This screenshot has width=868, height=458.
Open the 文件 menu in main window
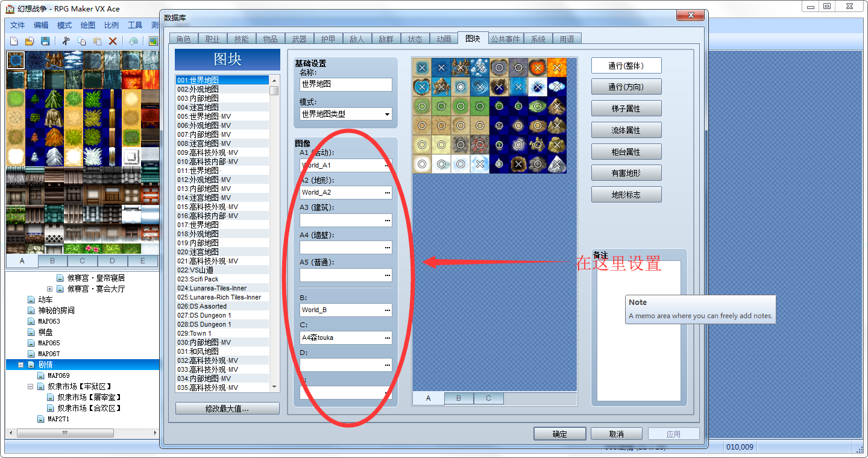tap(17, 25)
